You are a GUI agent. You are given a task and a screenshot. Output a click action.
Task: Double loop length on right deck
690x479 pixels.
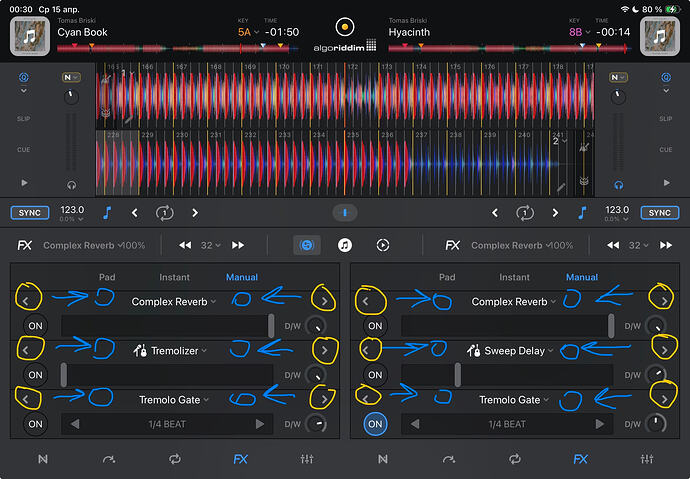point(555,213)
